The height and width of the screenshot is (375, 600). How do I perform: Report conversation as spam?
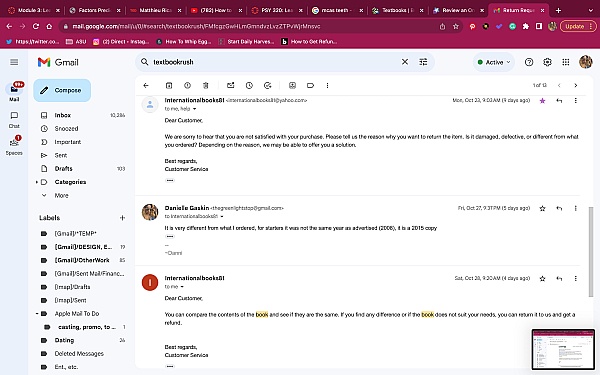coord(187,85)
